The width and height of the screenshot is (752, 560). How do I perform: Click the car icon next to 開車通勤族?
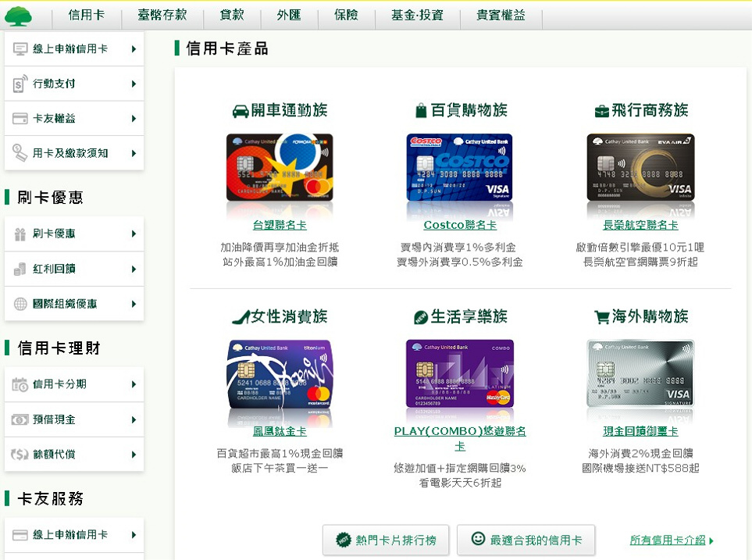pos(241,112)
